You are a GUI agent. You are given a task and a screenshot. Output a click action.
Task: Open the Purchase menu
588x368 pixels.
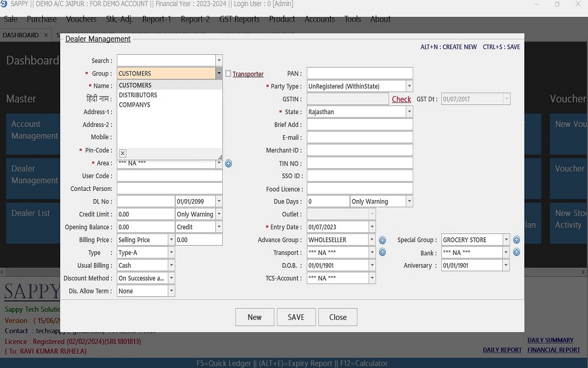(x=42, y=19)
